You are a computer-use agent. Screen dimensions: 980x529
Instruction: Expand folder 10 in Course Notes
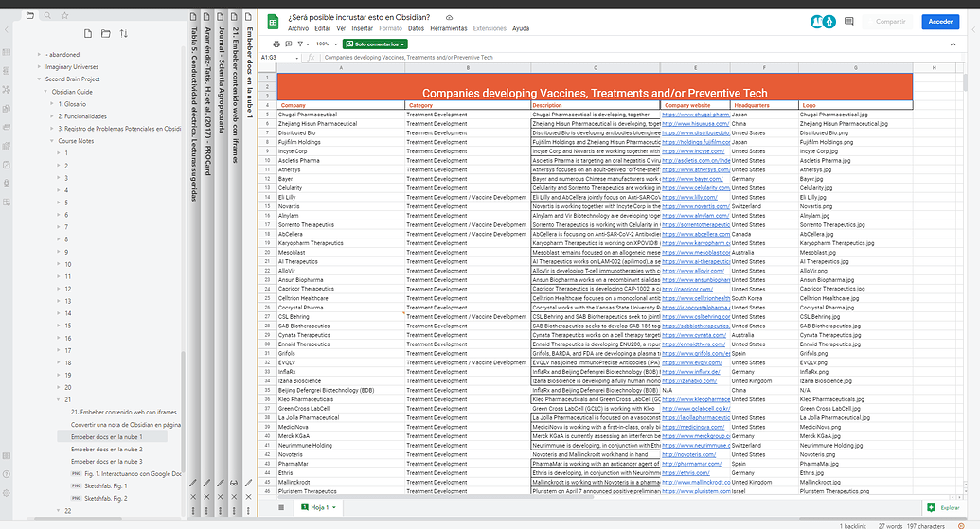59,264
